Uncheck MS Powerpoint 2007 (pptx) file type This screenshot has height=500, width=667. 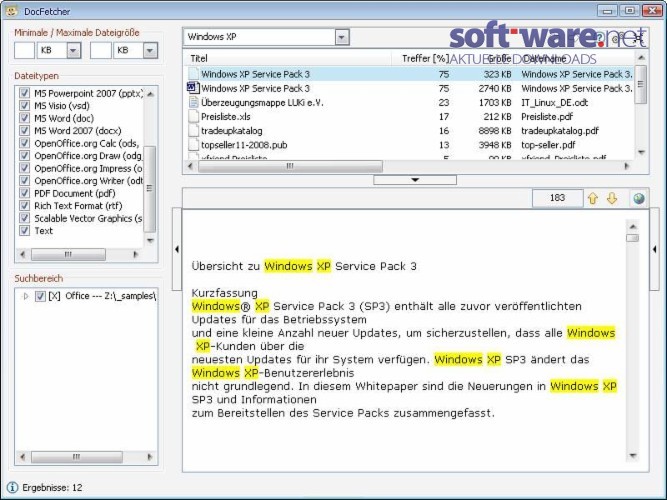(x=24, y=93)
